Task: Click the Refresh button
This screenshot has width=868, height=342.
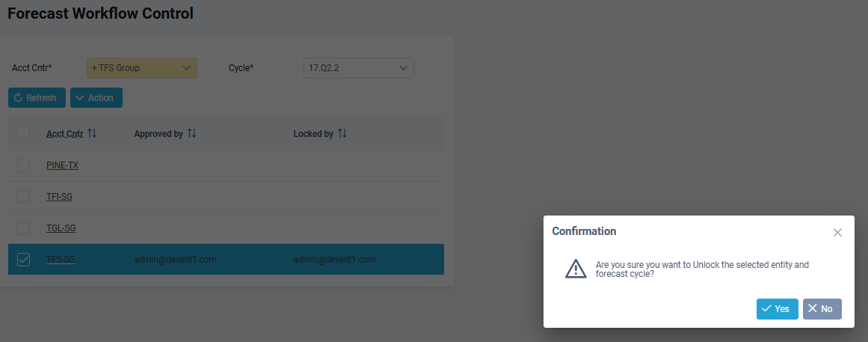Action: (x=37, y=97)
